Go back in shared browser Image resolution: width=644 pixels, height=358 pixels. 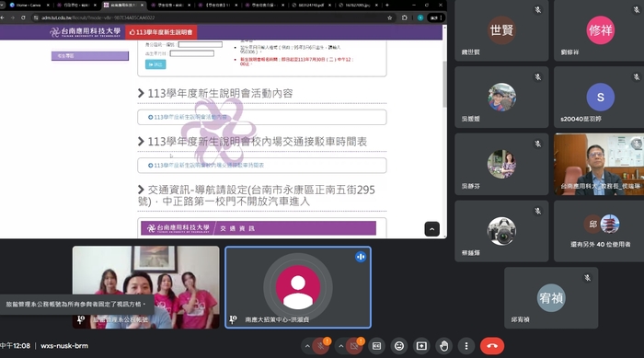(3, 17)
